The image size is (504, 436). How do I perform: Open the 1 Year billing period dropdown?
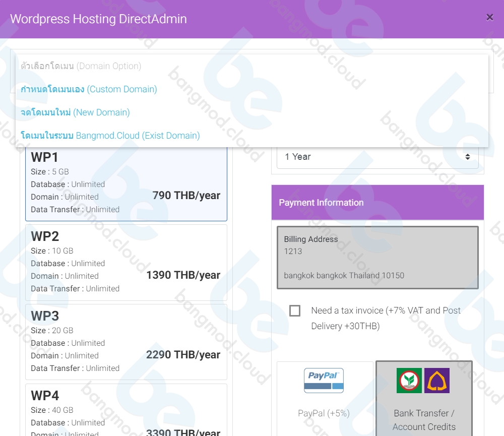(377, 157)
